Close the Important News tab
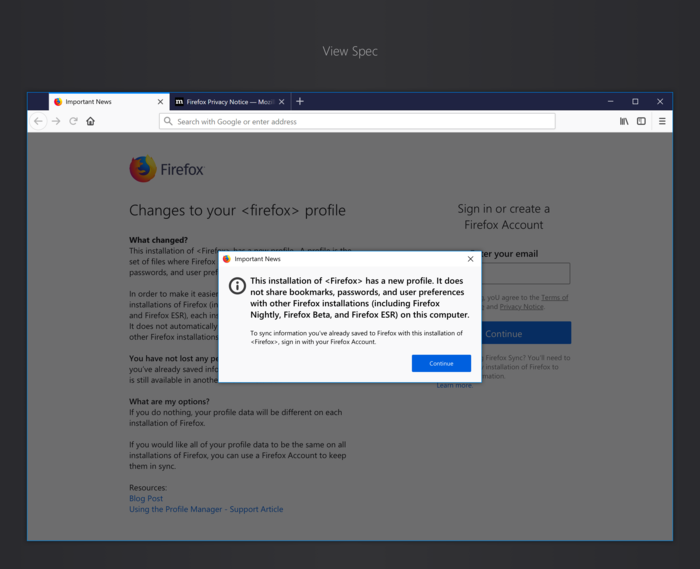 [x=160, y=102]
